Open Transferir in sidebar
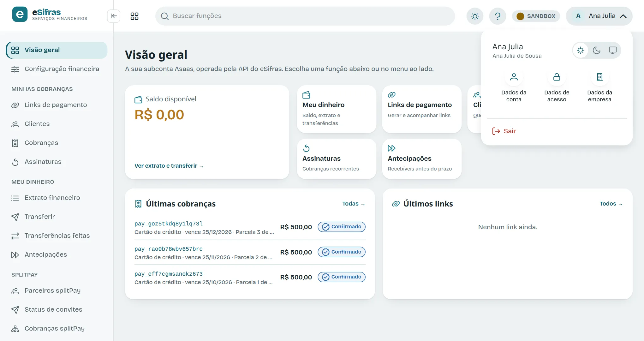 pos(57,217)
